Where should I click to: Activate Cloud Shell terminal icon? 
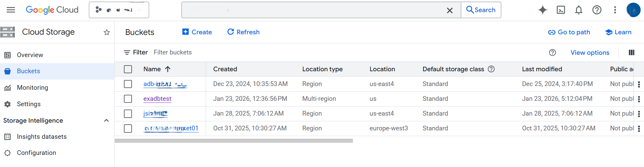point(561,10)
